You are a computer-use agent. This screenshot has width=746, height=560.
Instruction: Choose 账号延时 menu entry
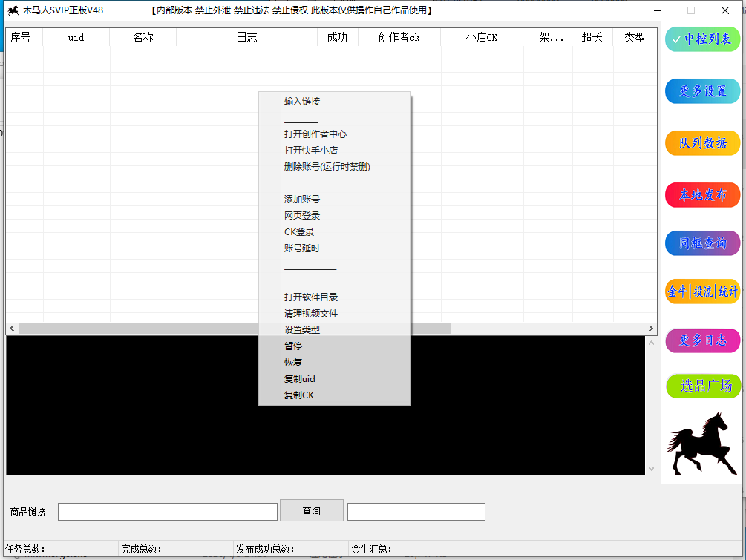pyautogui.click(x=335, y=248)
